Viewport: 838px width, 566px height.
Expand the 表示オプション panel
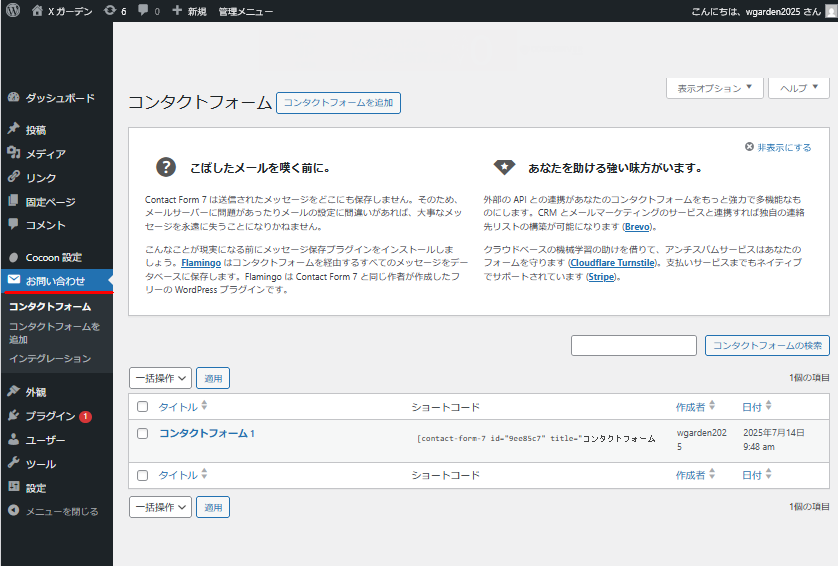click(x=714, y=88)
